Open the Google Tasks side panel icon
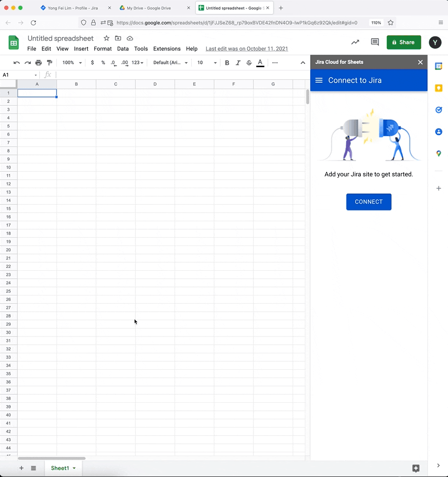The height and width of the screenshot is (477, 448). click(x=438, y=110)
